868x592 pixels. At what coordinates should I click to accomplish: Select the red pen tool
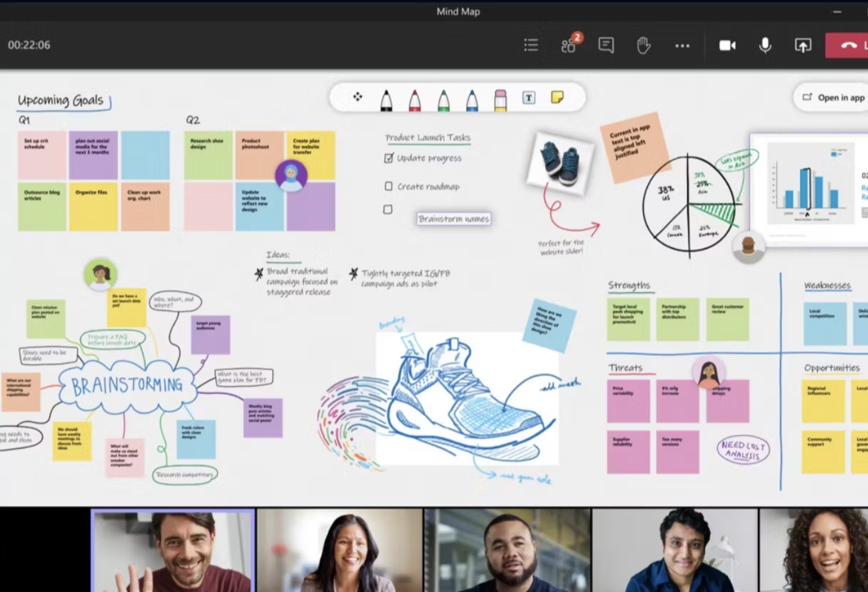415,100
